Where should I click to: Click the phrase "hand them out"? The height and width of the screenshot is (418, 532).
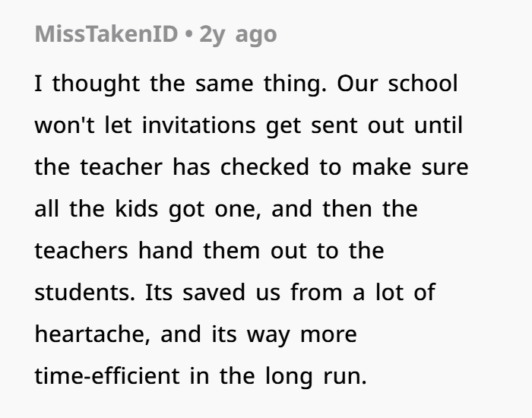223,250
